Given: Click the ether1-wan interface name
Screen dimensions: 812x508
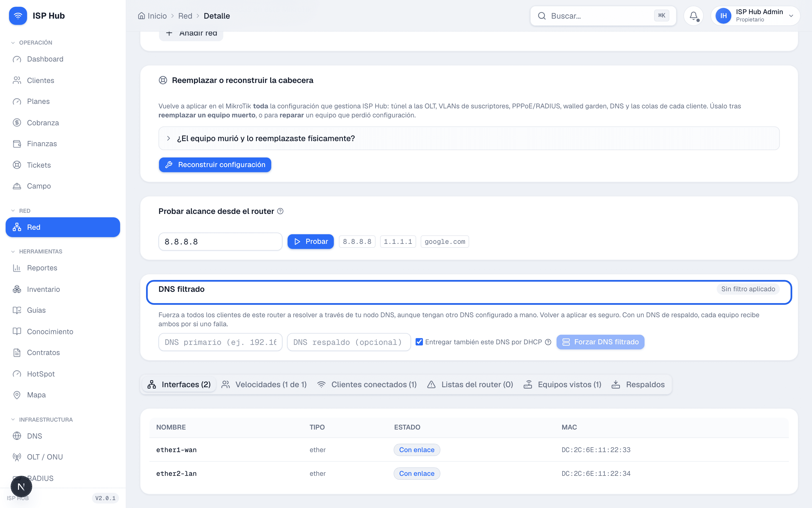Looking at the screenshot, I should 176,450.
